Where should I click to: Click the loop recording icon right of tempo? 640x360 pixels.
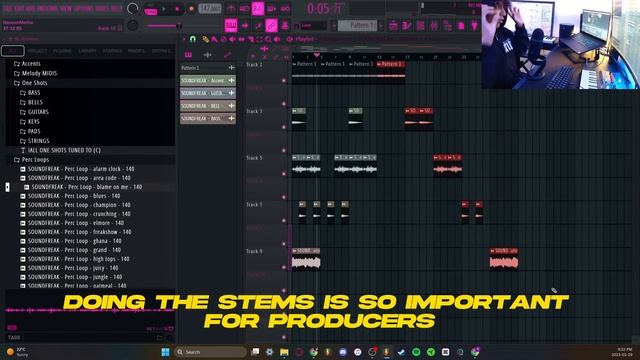tap(285, 9)
